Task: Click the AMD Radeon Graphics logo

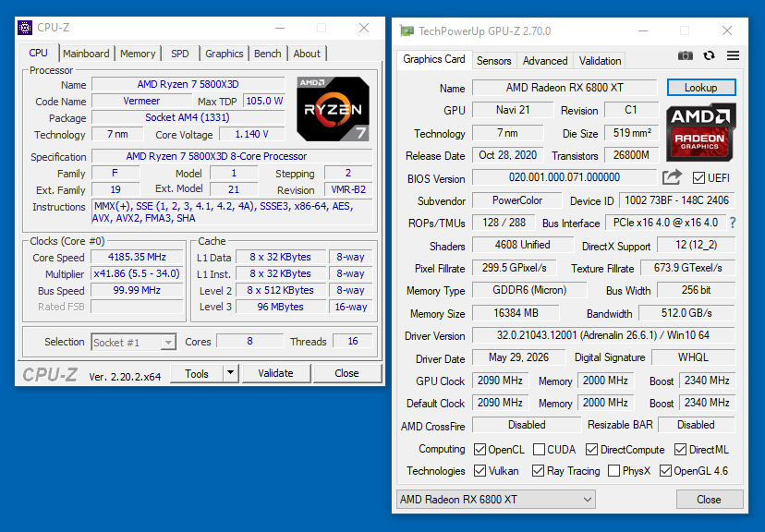Action: (700, 132)
